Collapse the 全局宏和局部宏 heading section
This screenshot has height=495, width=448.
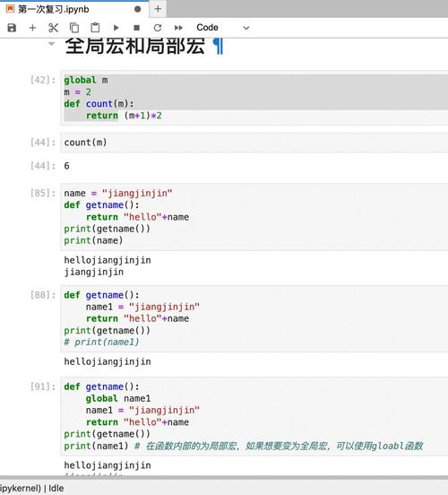tap(51, 44)
